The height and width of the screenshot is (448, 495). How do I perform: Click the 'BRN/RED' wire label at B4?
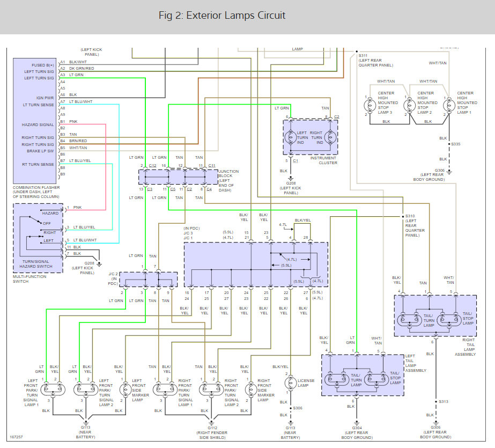(x=78, y=141)
